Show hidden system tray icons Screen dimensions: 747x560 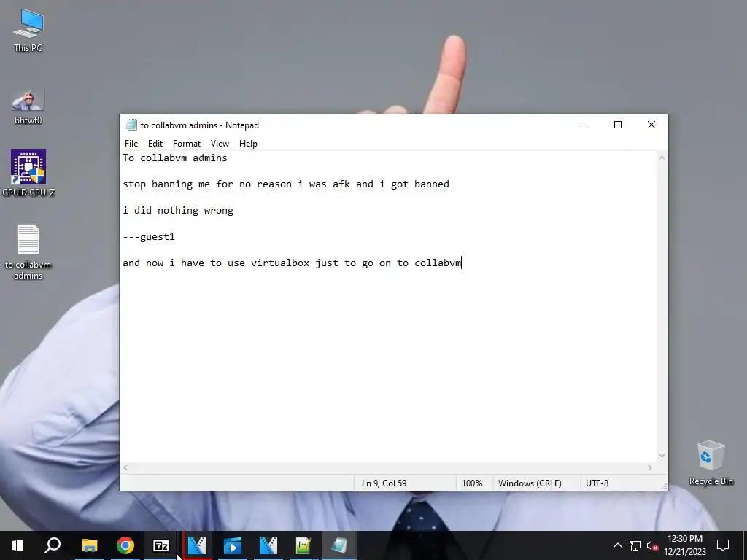[617, 545]
